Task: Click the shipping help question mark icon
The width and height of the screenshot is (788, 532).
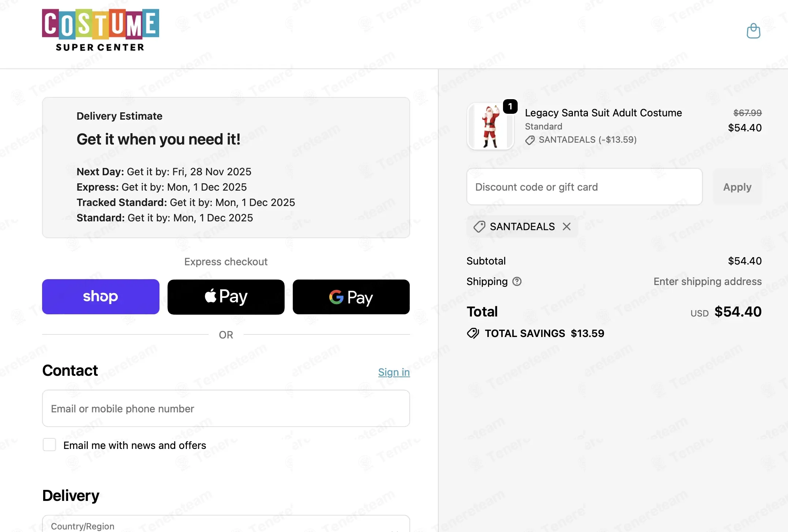Action: coord(517,281)
